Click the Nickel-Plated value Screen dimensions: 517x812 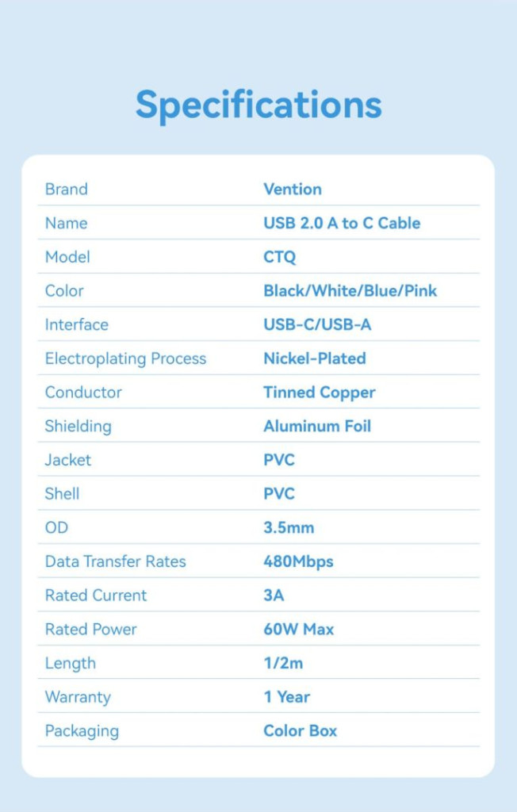[x=315, y=358]
